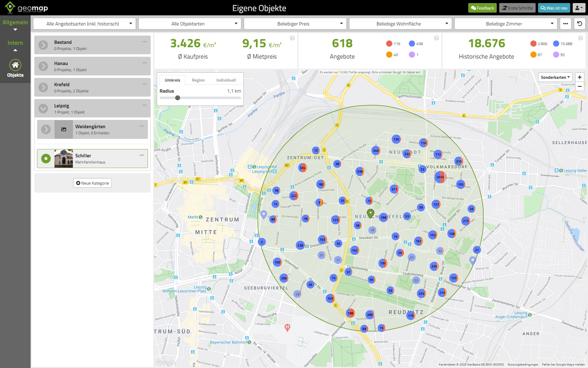Click the Neue Kategorie button

(x=92, y=183)
